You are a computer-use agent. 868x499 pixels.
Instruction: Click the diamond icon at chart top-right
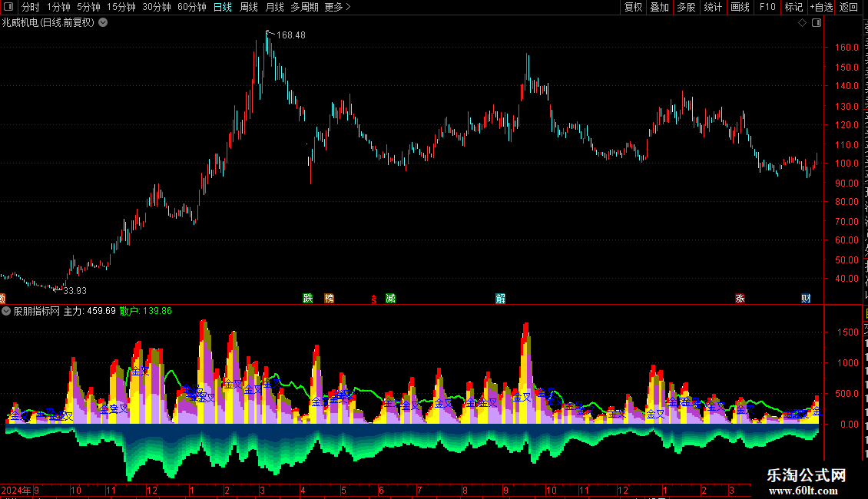[x=802, y=23]
